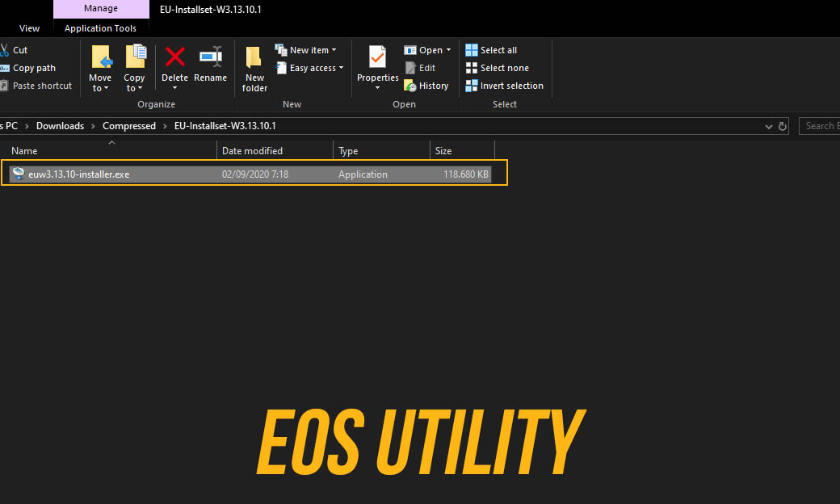
Task: Click the red Delete X icon
Action: [x=174, y=57]
